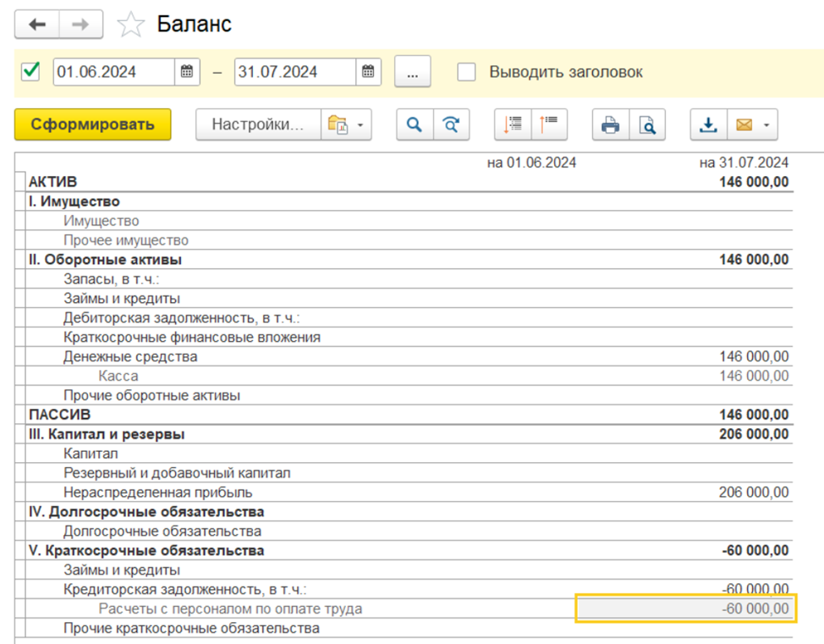Save report to file icon
The width and height of the screenshot is (824, 644).
pos(709,125)
